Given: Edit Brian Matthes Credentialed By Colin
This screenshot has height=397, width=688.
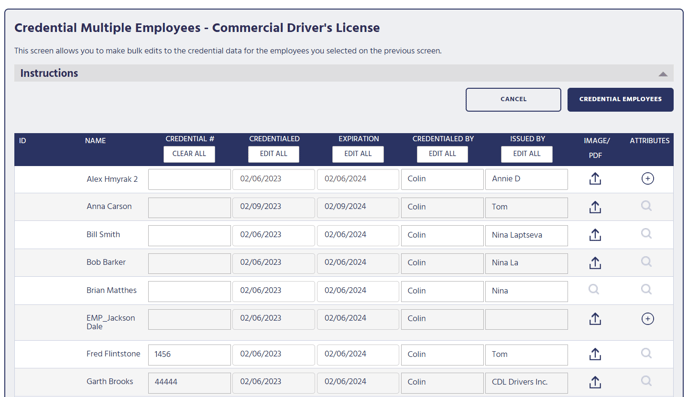Looking at the screenshot, I should click(442, 291).
